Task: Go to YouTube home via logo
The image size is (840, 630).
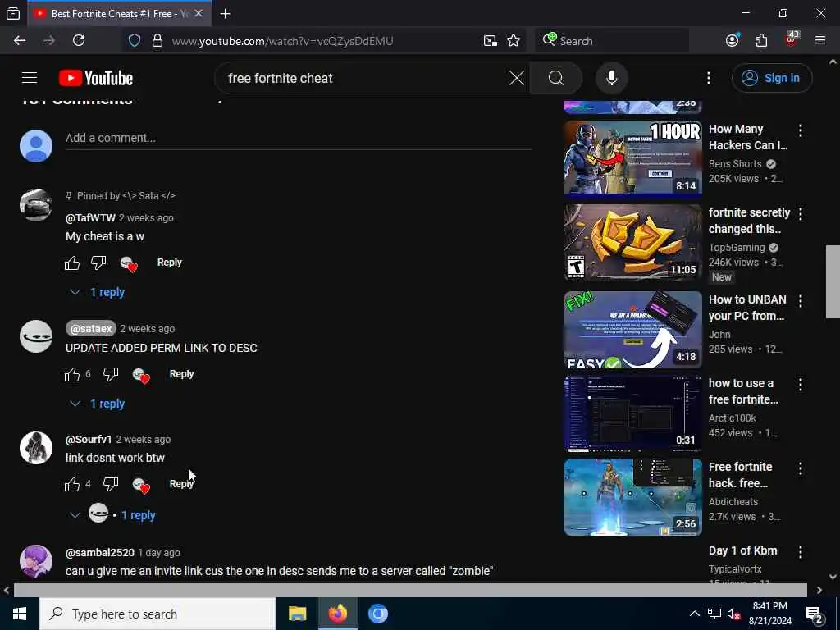Action: tap(96, 78)
